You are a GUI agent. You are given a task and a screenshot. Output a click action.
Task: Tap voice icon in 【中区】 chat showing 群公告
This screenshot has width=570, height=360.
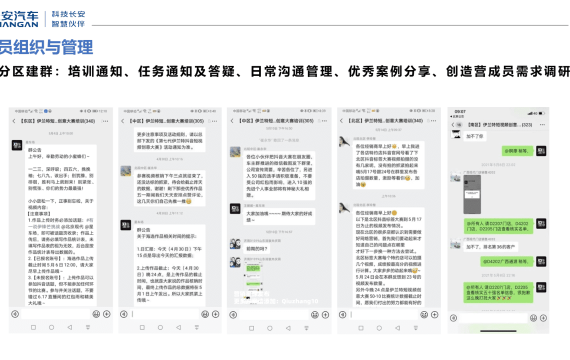(x=124, y=314)
